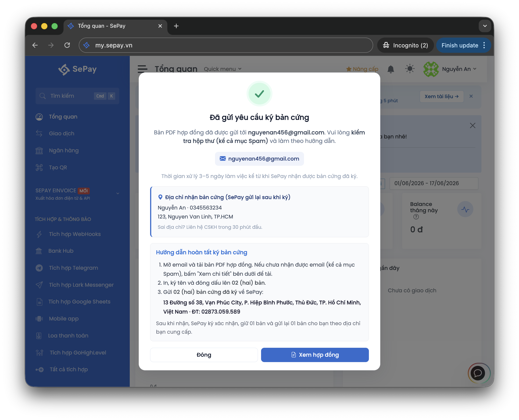This screenshot has width=519, height=420.
Task: Click the Tất cả tích hợp plus icon
Action: pos(40,369)
